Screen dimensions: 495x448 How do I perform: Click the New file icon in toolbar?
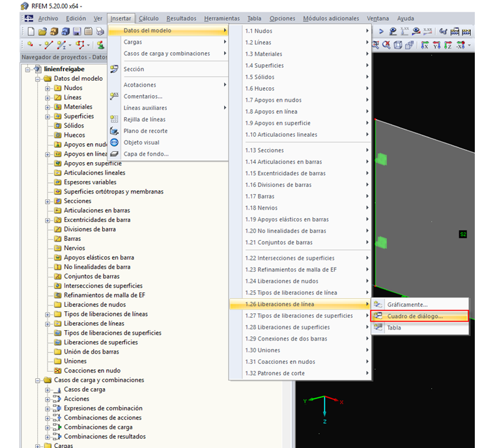click(x=31, y=31)
